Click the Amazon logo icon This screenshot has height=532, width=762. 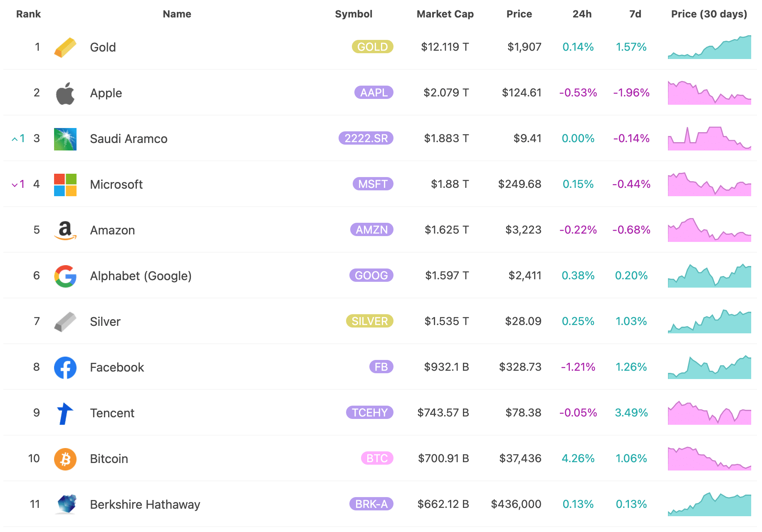click(x=65, y=230)
